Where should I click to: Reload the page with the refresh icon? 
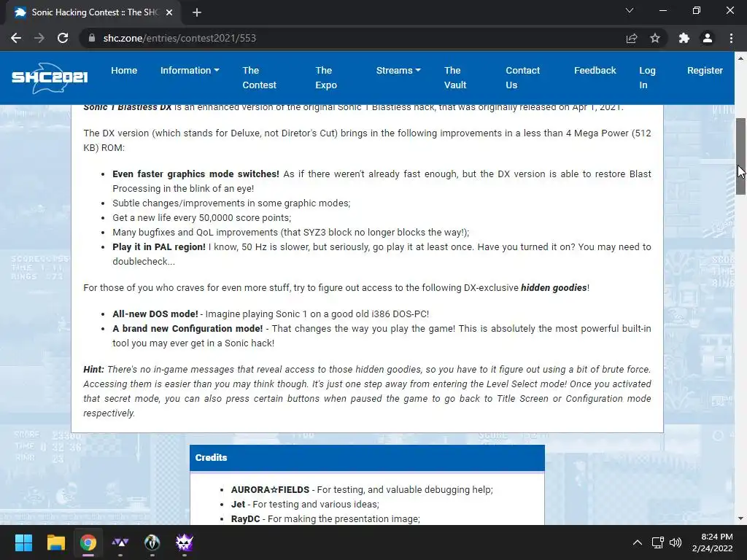[x=63, y=38]
